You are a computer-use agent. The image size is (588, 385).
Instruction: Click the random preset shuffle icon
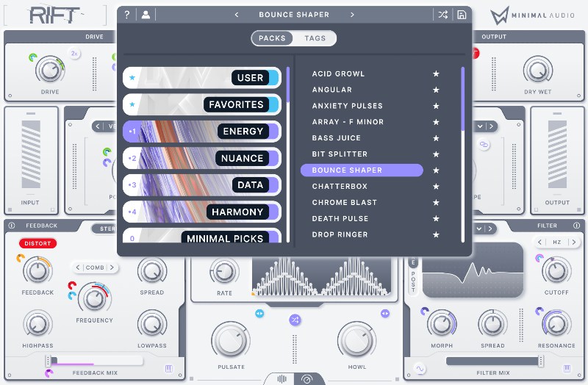pyautogui.click(x=443, y=15)
